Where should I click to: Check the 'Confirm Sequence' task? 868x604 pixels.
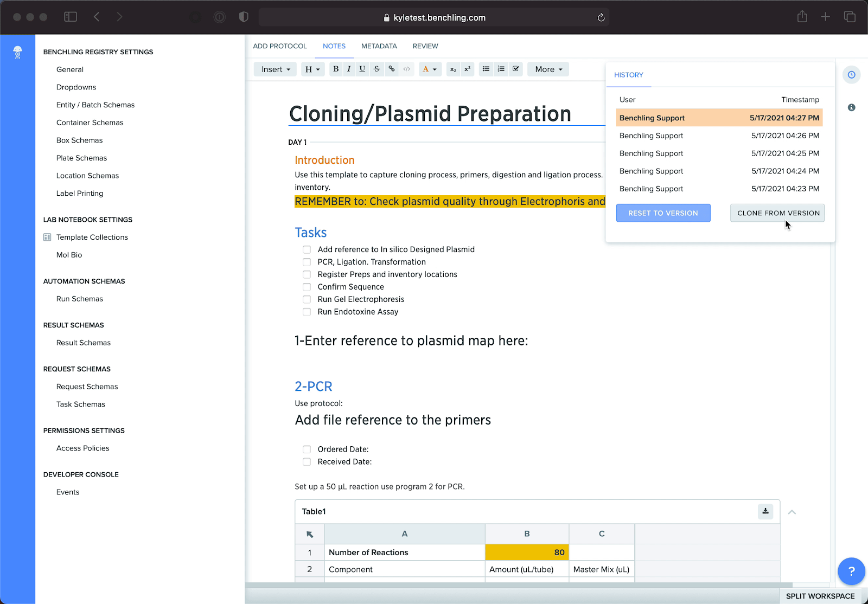tap(307, 287)
